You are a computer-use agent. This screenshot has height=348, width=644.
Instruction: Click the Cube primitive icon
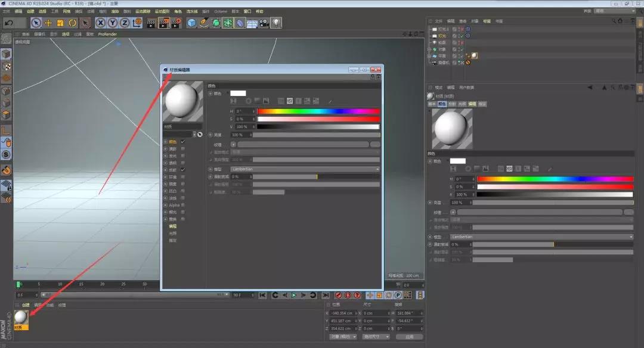(191, 23)
